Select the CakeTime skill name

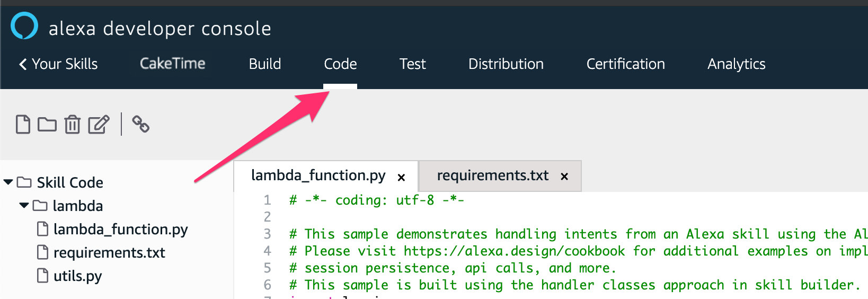coord(172,64)
